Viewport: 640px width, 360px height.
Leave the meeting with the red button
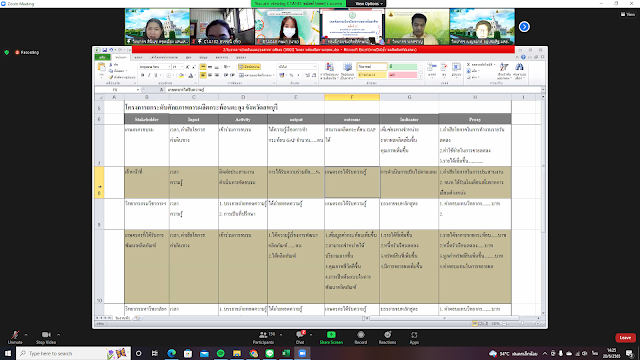(x=625, y=338)
